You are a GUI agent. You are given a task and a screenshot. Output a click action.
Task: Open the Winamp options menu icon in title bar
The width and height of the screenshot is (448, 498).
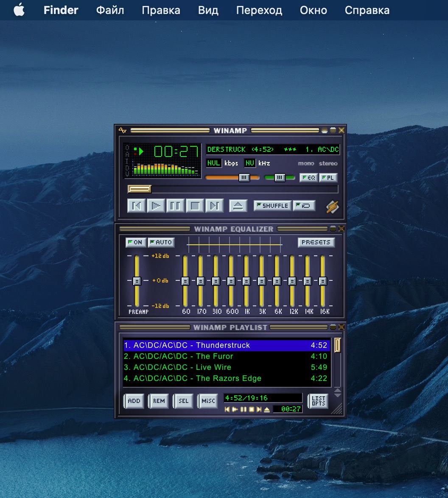click(x=122, y=130)
